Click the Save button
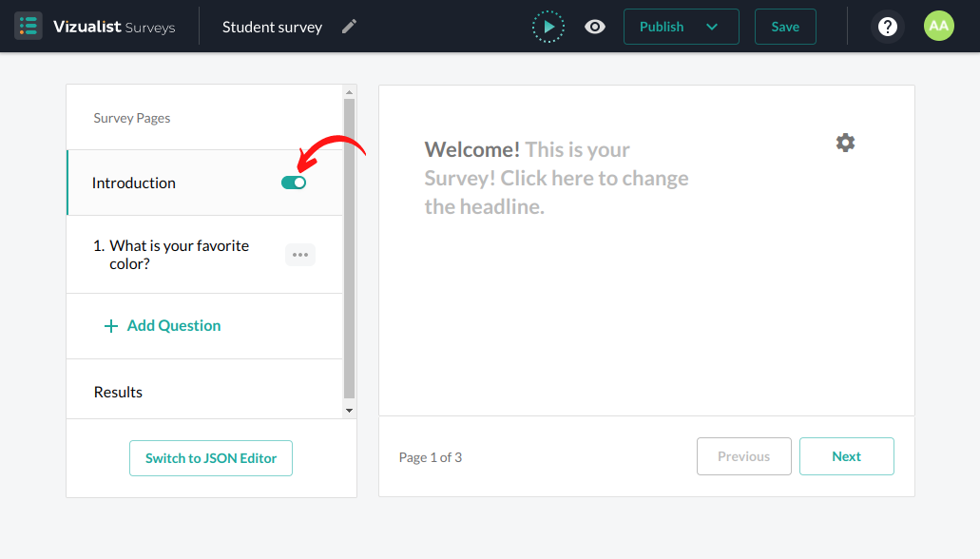This screenshot has height=559, width=980. coord(785,27)
